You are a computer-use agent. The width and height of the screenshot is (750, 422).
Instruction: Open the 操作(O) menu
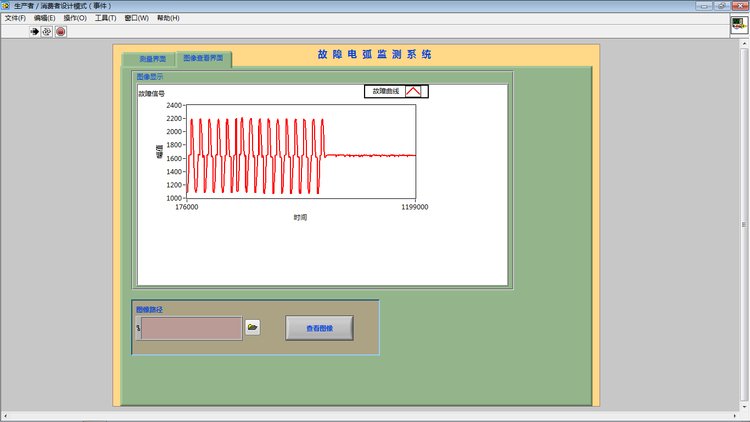75,18
